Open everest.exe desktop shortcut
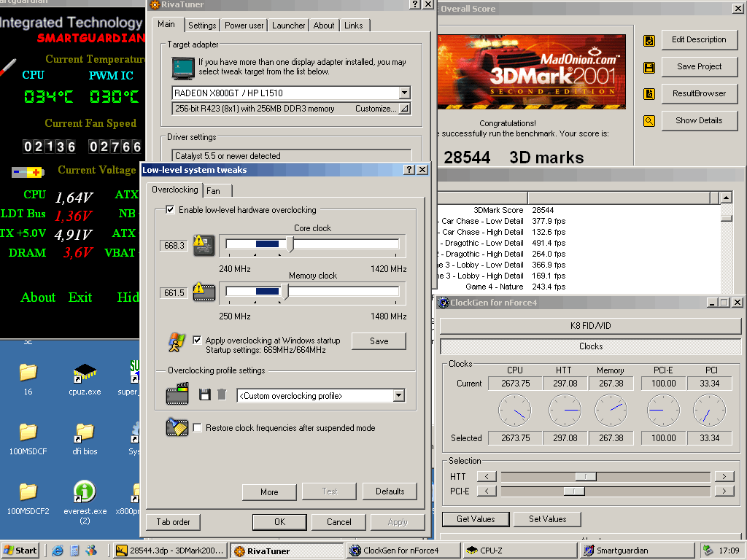 [x=85, y=501]
